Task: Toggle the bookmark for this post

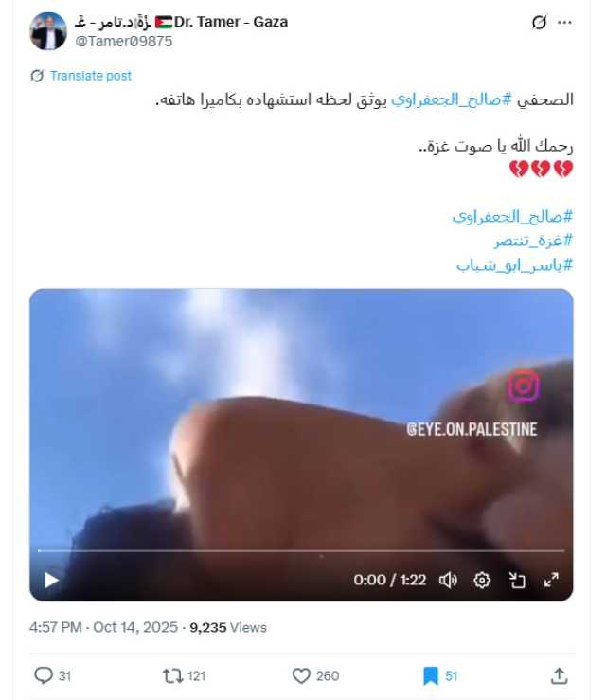Action: (x=431, y=675)
